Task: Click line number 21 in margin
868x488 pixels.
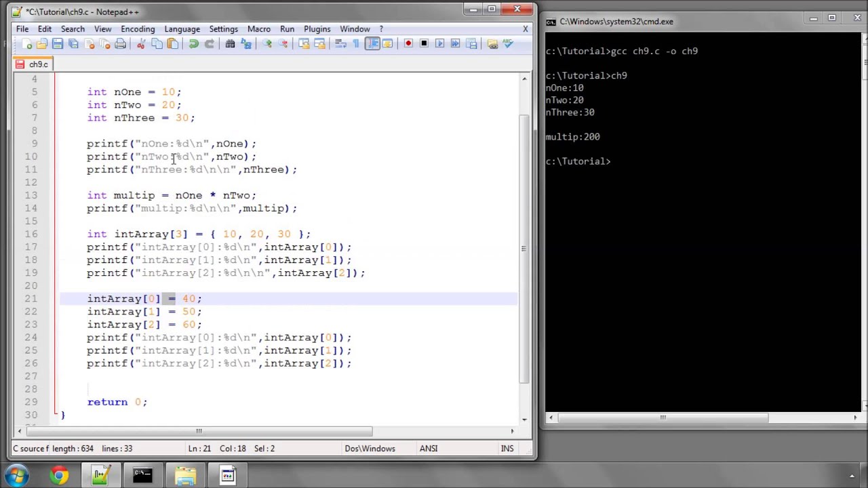Action: pos(31,299)
